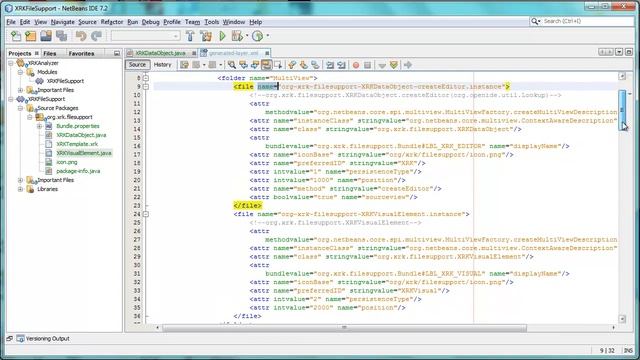Click the Redo arrow icon
The image size is (640, 360).
click(96, 36)
